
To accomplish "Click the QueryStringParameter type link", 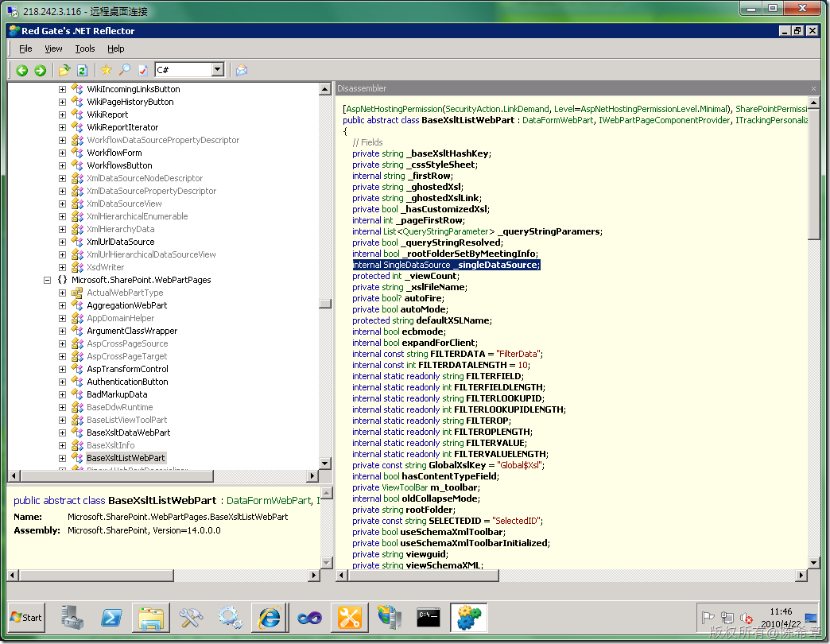I will (x=446, y=231).
